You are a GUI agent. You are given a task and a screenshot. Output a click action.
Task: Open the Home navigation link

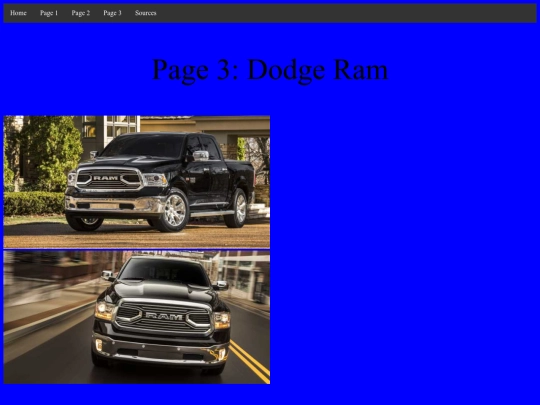[x=18, y=13]
